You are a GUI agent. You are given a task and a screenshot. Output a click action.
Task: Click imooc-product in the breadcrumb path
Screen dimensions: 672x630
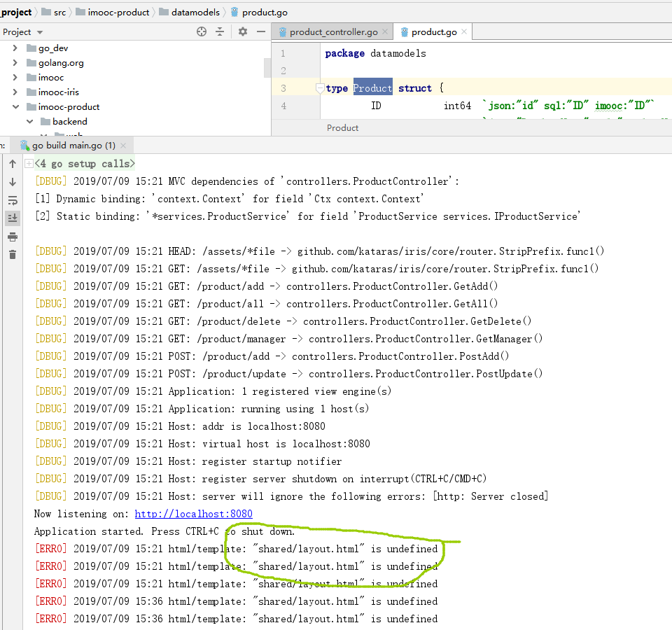(118, 13)
